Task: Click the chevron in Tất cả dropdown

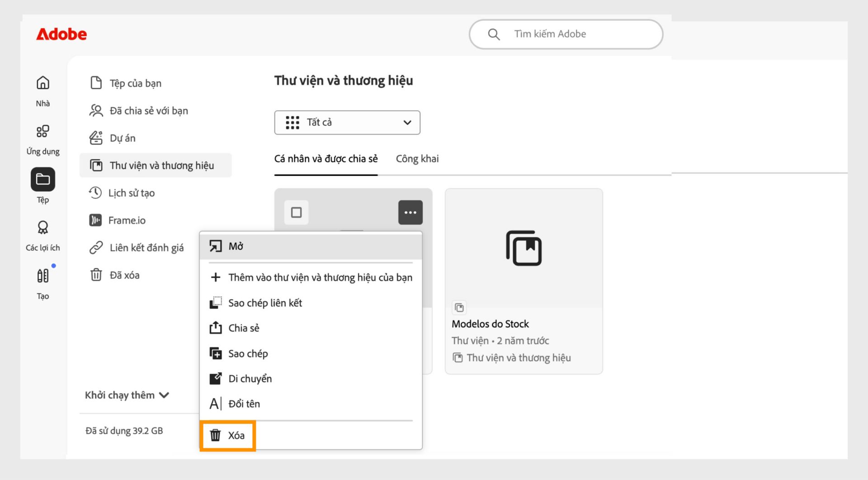Action: tap(407, 123)
